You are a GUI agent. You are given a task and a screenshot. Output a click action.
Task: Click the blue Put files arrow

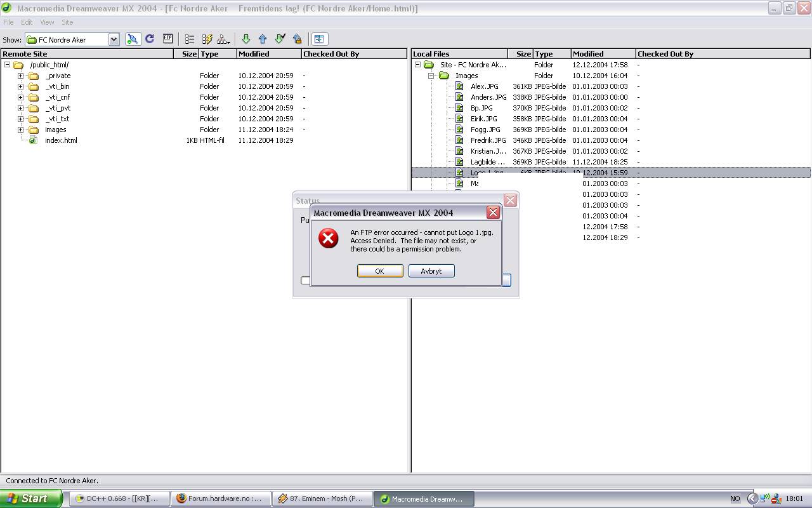coord(263,39)
